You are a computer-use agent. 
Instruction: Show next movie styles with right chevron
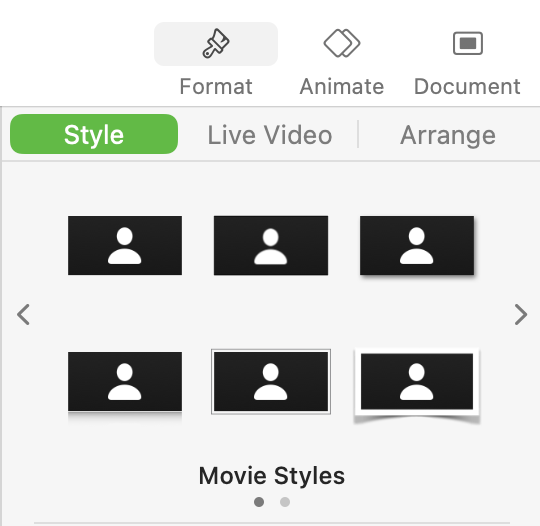520,314
